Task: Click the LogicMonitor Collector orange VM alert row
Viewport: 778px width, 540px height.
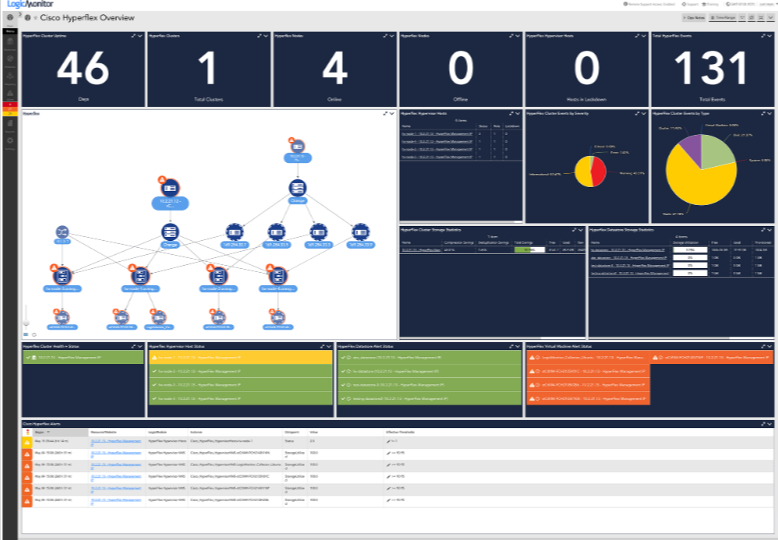Action: (x=588, y=357)
